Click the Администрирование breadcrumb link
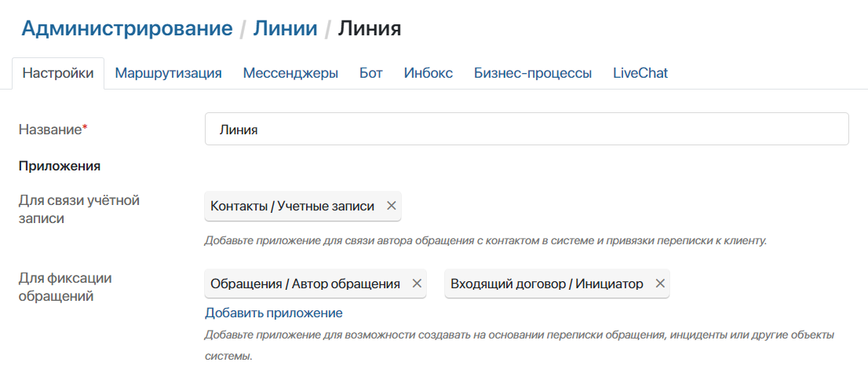This screenshot has height=377, width=868. point(127,29)
